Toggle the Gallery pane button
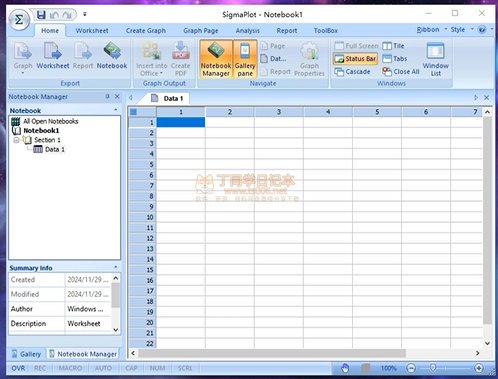498x379 pixels. point(245,59)
